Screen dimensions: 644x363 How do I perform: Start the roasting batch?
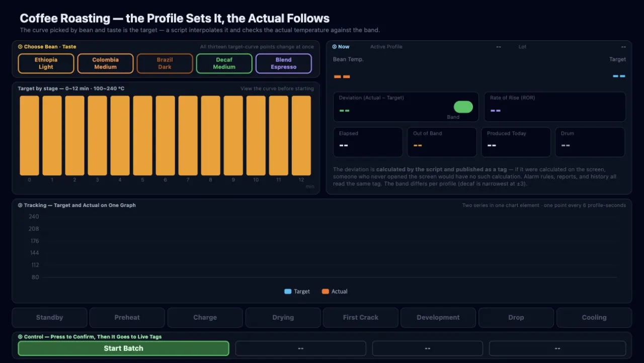tap(123, 348)
